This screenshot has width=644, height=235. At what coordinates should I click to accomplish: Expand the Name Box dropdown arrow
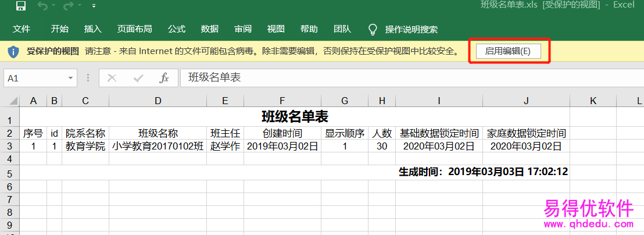[70, 78]
